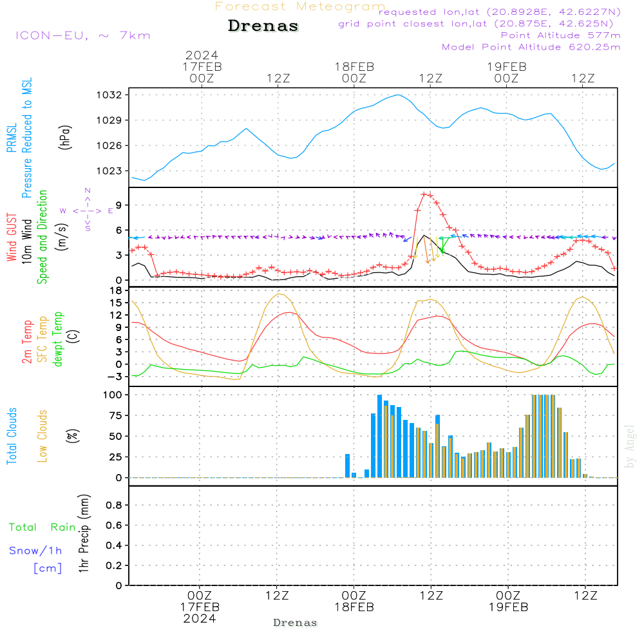Click the '(hPa)' unit label
This screenshot has width=644, height=644.
tap(65, 137)
